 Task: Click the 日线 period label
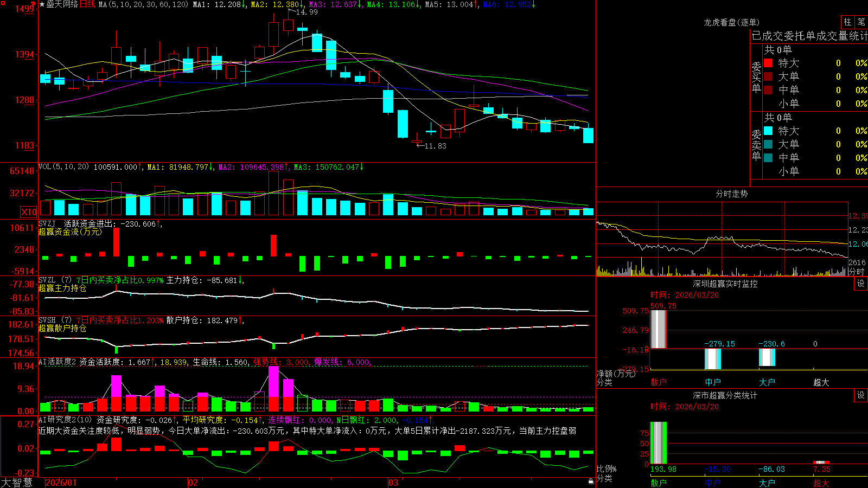point(87,4)
